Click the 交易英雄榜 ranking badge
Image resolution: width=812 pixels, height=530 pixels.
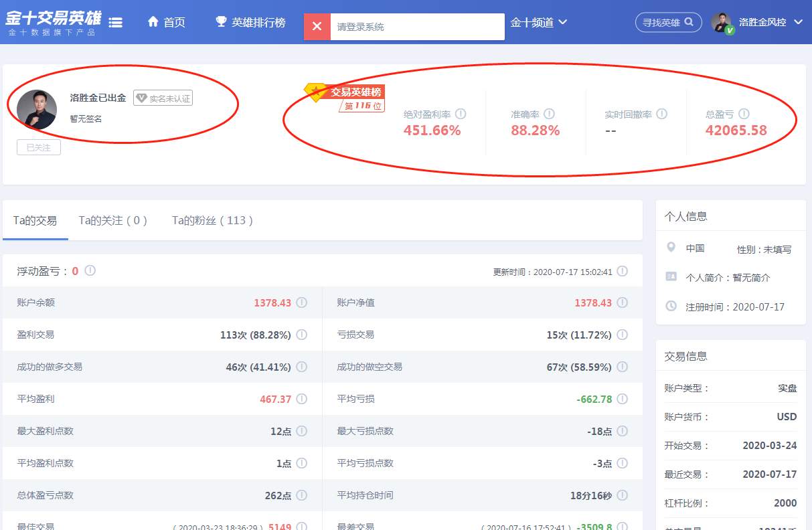point(345,98)
